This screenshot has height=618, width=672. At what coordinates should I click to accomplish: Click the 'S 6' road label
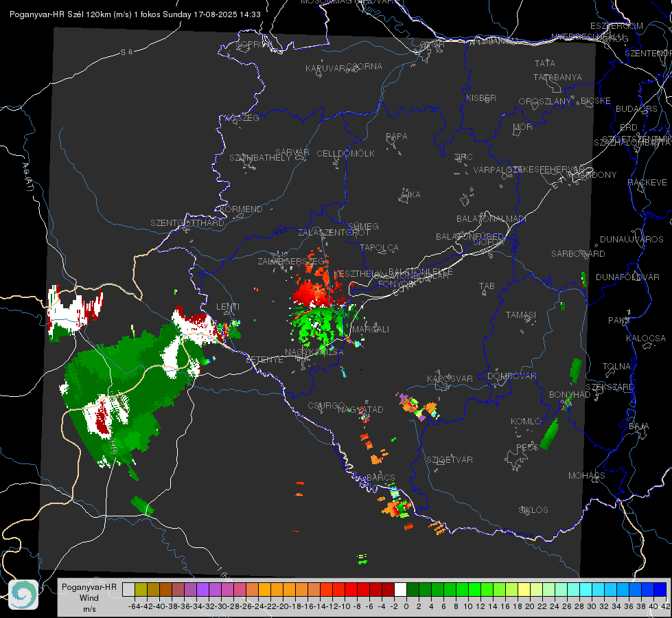(126, 52)
